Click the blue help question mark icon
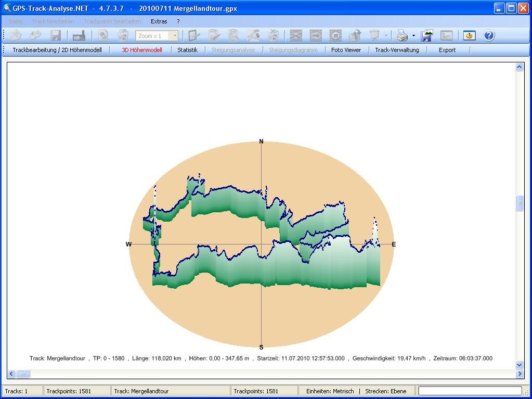The height and width of the screenshot is (399, 532). [x=489, y=35]
